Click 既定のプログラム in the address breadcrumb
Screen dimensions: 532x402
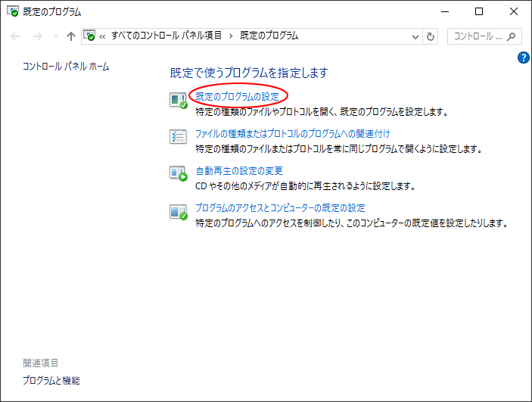click(269, 36)
